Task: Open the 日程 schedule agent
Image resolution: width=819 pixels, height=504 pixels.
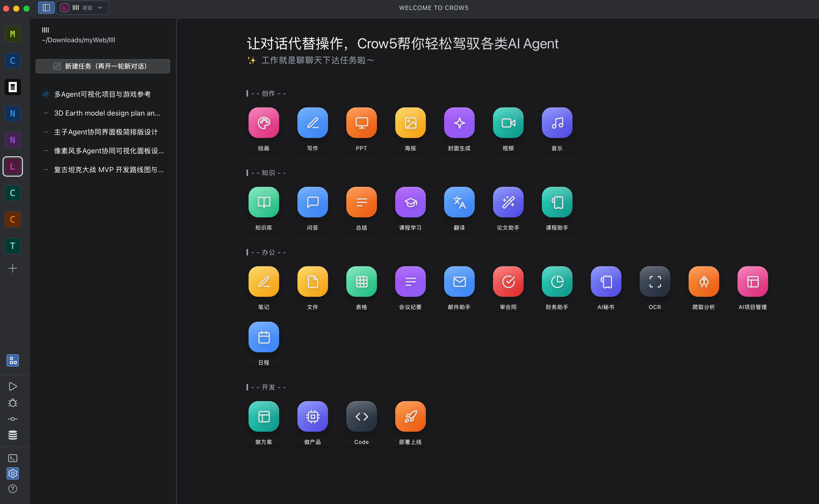Action: point(263,337)
